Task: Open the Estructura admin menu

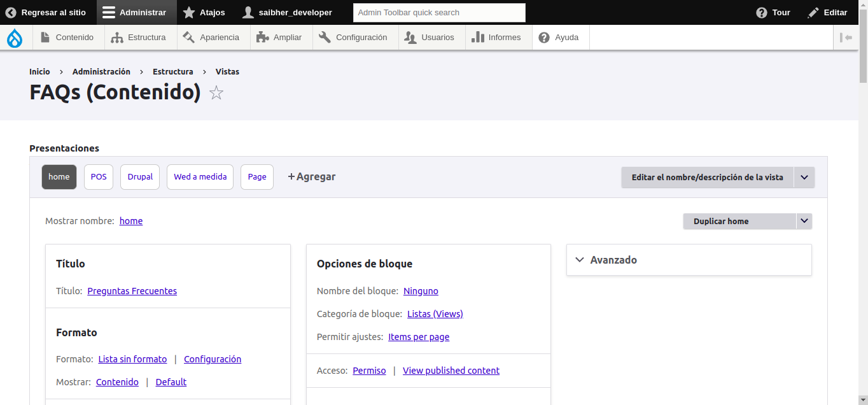Action: [x=139, y=38]
